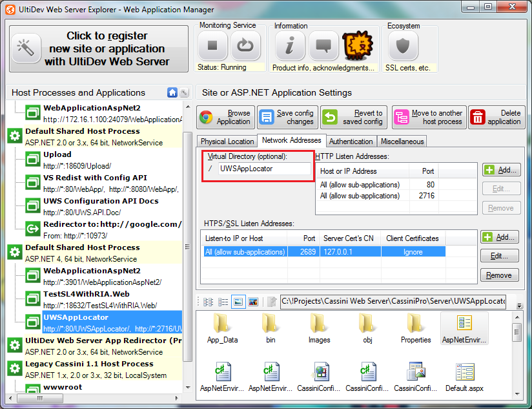Edit the selected HTTPS/SSL listen address

[x=500, y=256]
